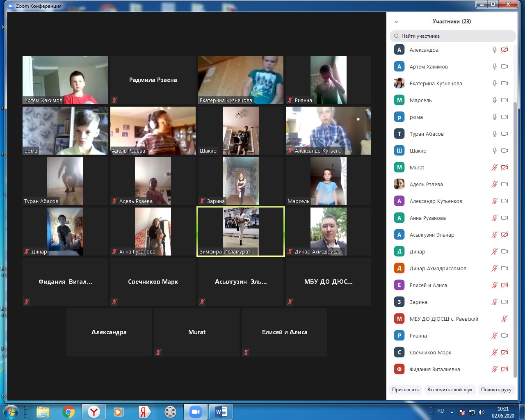
Task: Click the Екатерина Кузнецова avatar photo in list
Action: [x=399, y=83]
